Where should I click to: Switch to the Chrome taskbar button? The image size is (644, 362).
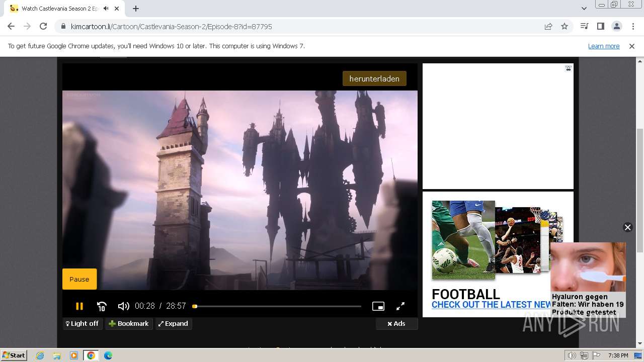click(91, 355)
